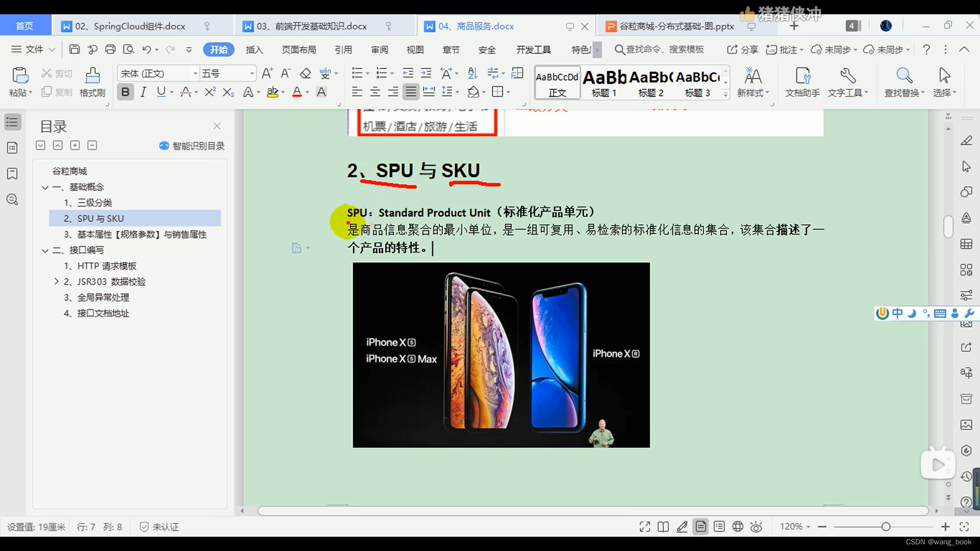980x551 pixels.
Task: Click the yellow text highlight color button
Action: [x=273, y=92]
